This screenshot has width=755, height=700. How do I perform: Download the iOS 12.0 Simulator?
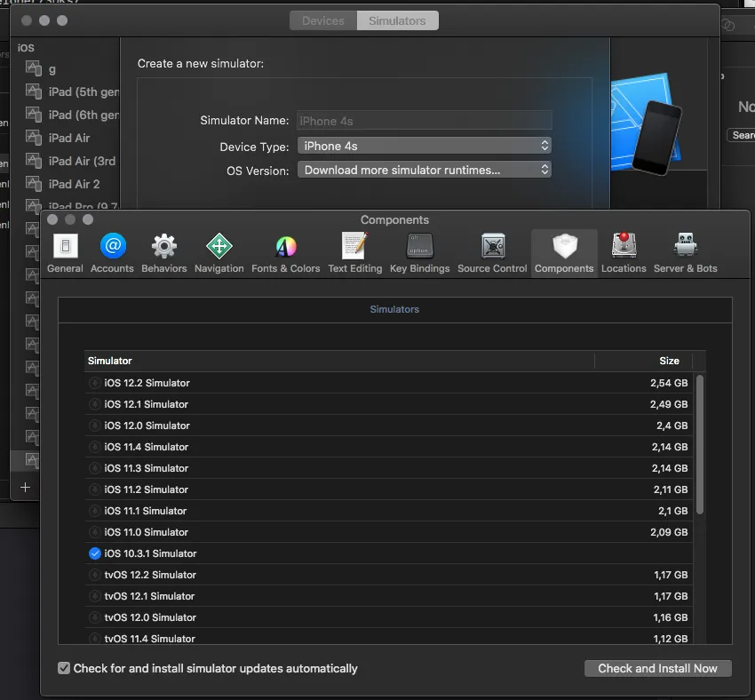(x=94, y=426)
